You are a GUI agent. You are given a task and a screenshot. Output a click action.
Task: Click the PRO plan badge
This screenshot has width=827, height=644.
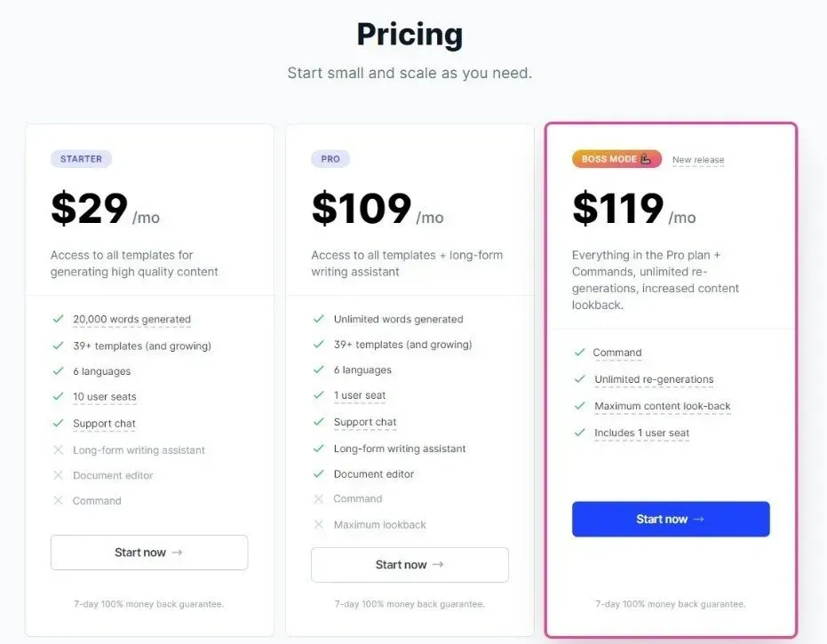click(x=330, y=159)
